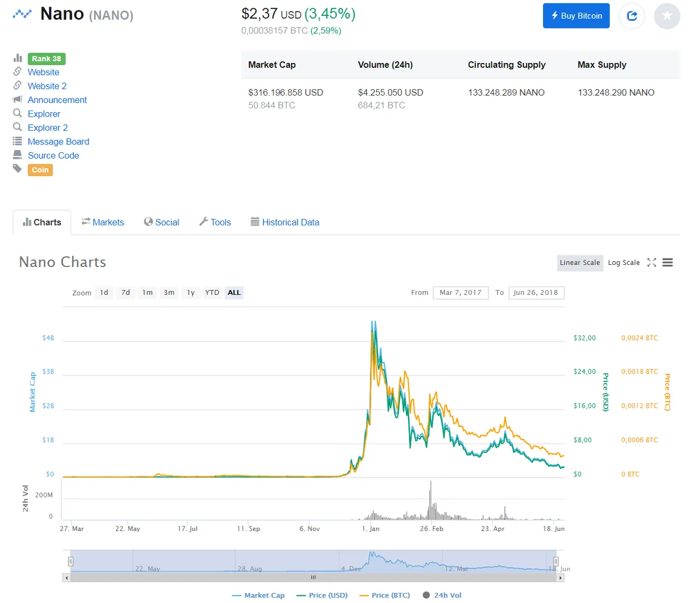Open the Website link
This screenshot has height=603, width=700.
(43, 72)
